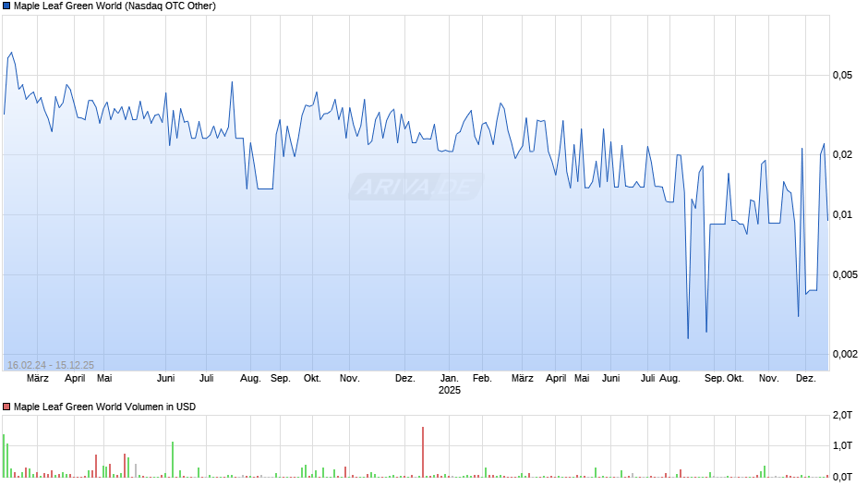Click the '1,0T' volume axis label
868x486 pixels.
click(x=842, y=445)
